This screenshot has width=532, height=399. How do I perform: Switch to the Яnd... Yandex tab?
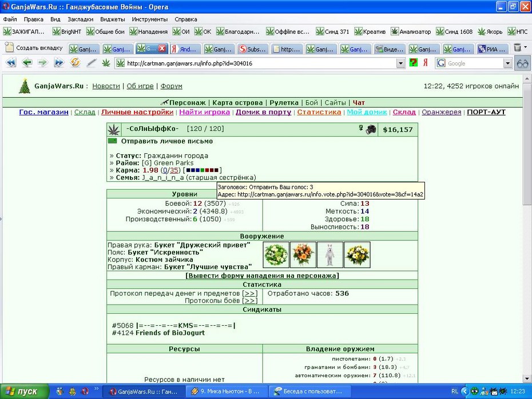click(185, 49)
